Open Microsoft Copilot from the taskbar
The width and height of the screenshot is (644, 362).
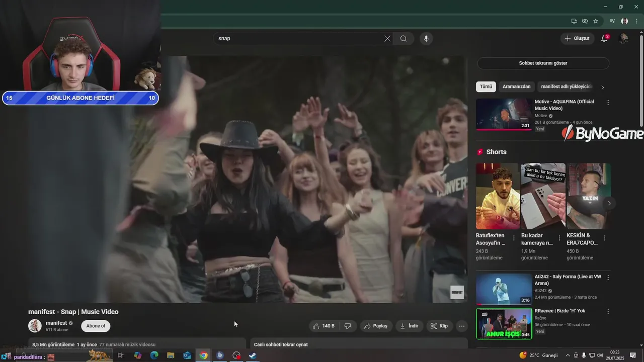[137, 355]
